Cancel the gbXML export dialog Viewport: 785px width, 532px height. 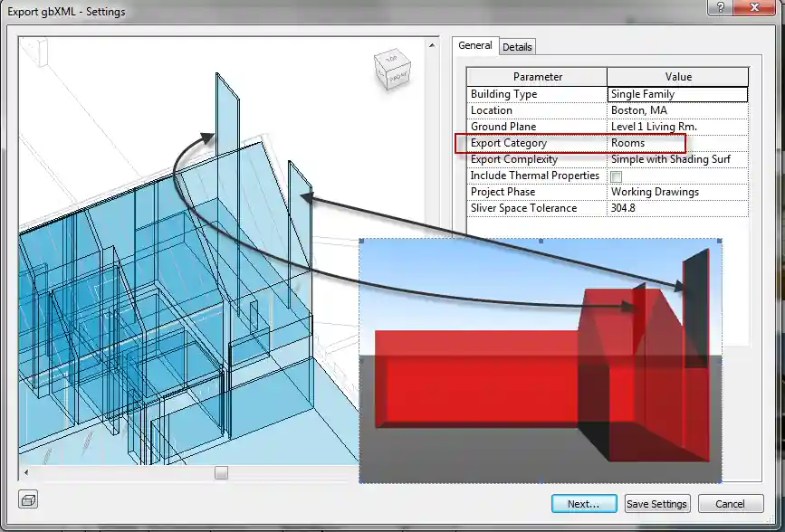tap(730, 504)
